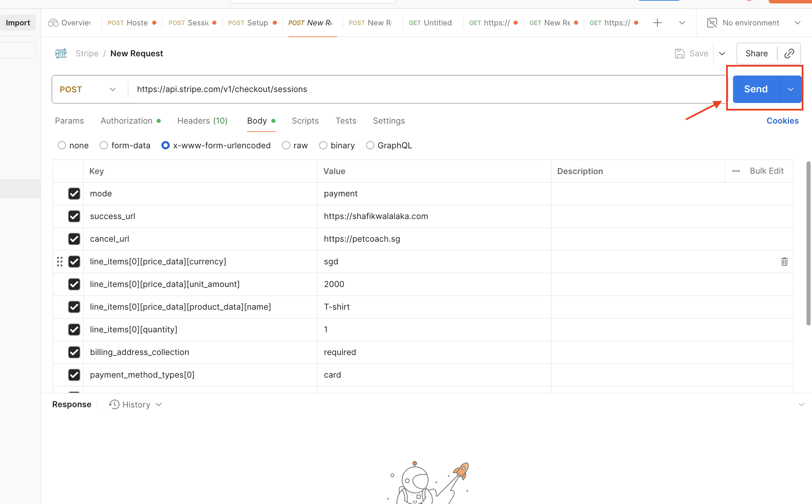Open the POST method dropdown
812x504 pixels.
88,89
